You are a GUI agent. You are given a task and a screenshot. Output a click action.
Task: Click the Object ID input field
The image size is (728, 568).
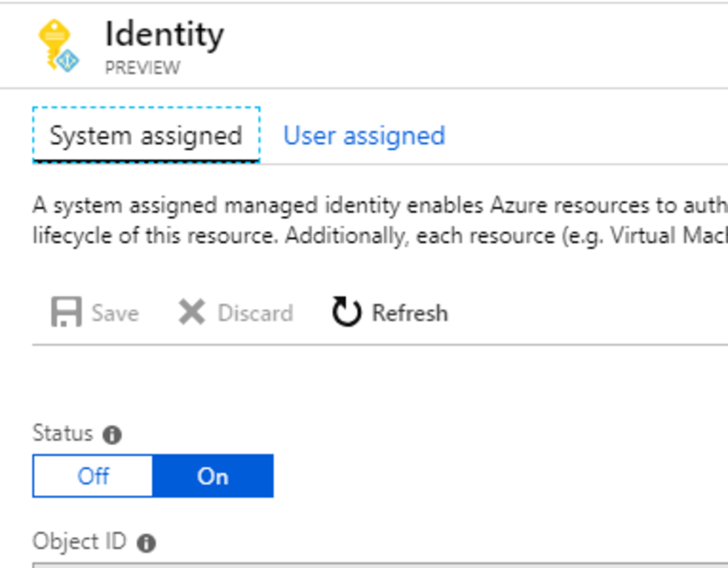(380, 565)
